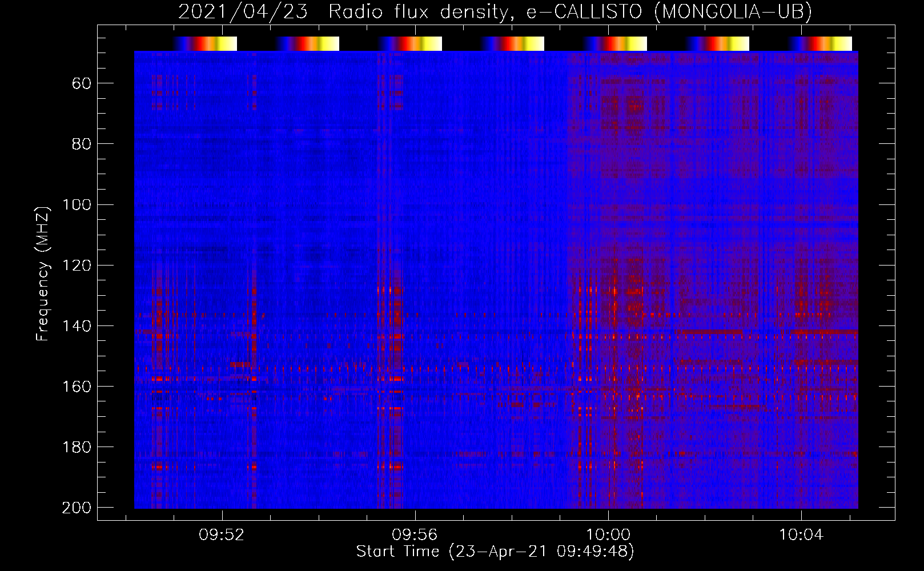Click the color scale bar above 09:56
The image size is (924, 571).
click(x=410, y=43)
